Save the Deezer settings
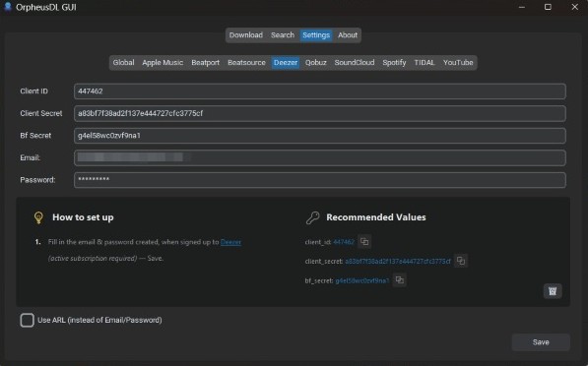Viewport: 588px width, 366px height. click(541, 342)
